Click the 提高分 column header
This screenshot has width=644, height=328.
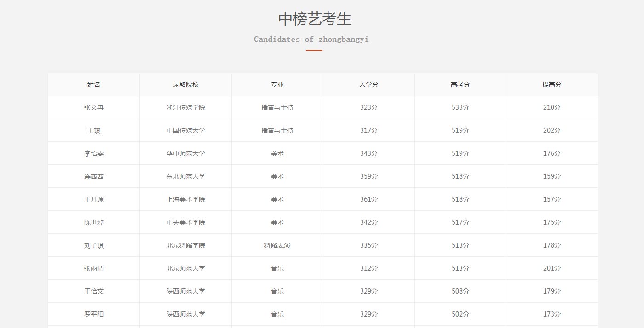[551, 85]
